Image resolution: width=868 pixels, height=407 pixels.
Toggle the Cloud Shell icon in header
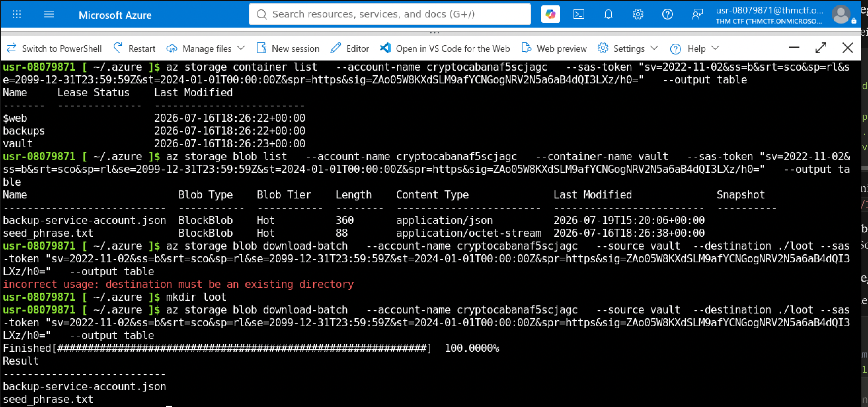579,14
